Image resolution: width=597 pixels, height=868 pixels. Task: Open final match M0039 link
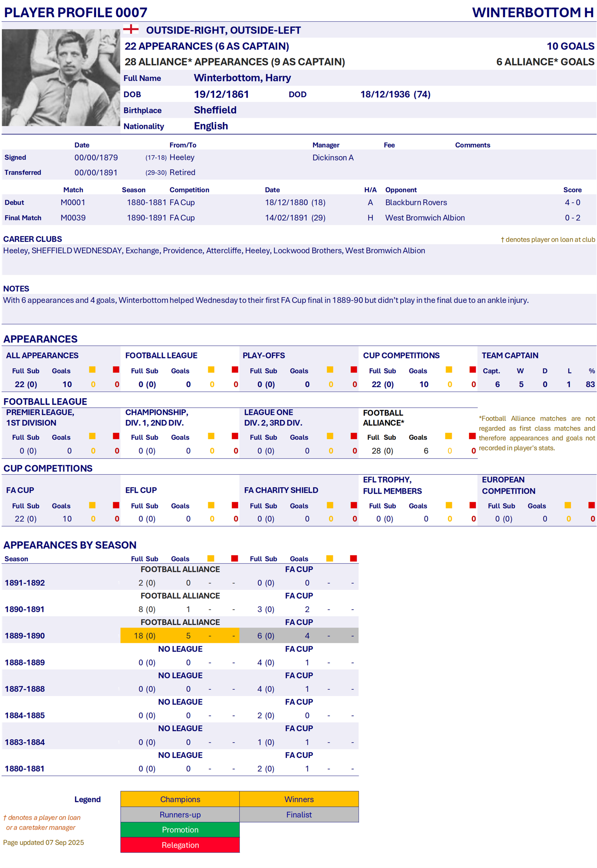pyautogui.click(x=73, y=218)
